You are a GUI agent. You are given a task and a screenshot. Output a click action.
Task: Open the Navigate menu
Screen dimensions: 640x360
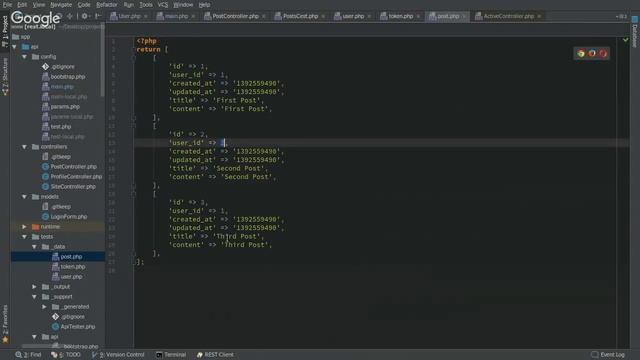coord(61,5)
